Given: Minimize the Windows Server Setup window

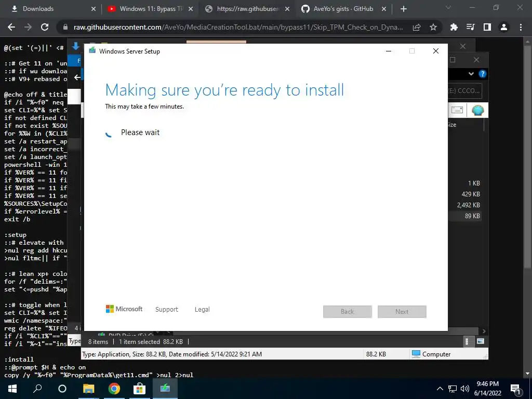Looking at the screenshot, I should [x=389, y=51].
